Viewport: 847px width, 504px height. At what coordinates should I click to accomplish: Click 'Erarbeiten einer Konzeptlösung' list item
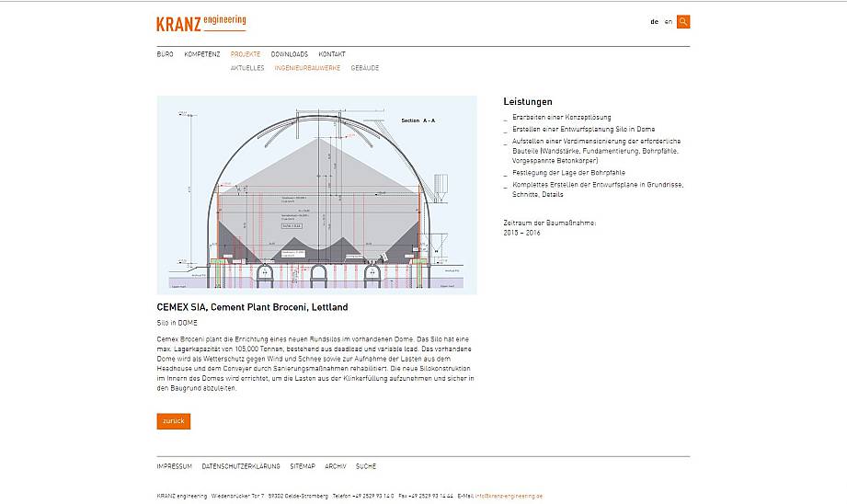(x=562, y=117)
